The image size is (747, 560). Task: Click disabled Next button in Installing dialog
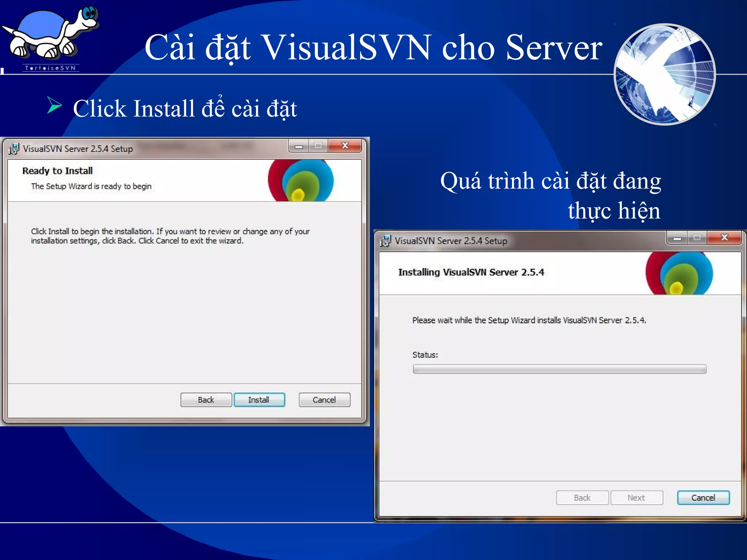(636, 498)
